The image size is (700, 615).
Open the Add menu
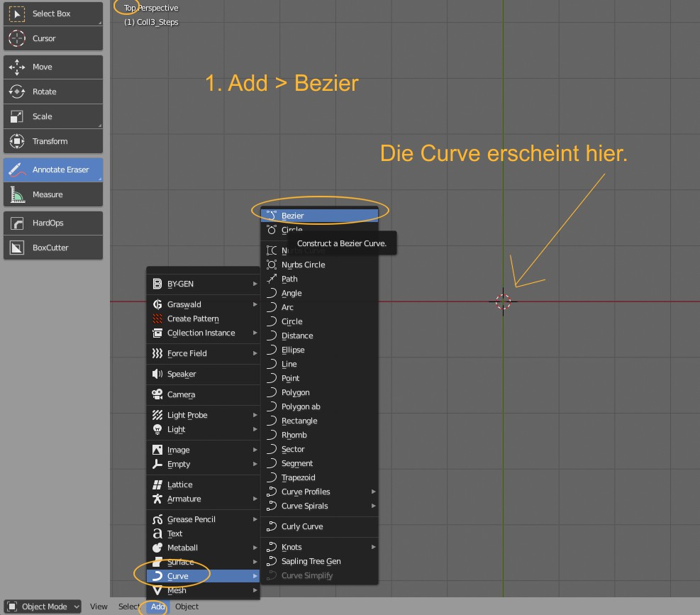coord(157,606)
